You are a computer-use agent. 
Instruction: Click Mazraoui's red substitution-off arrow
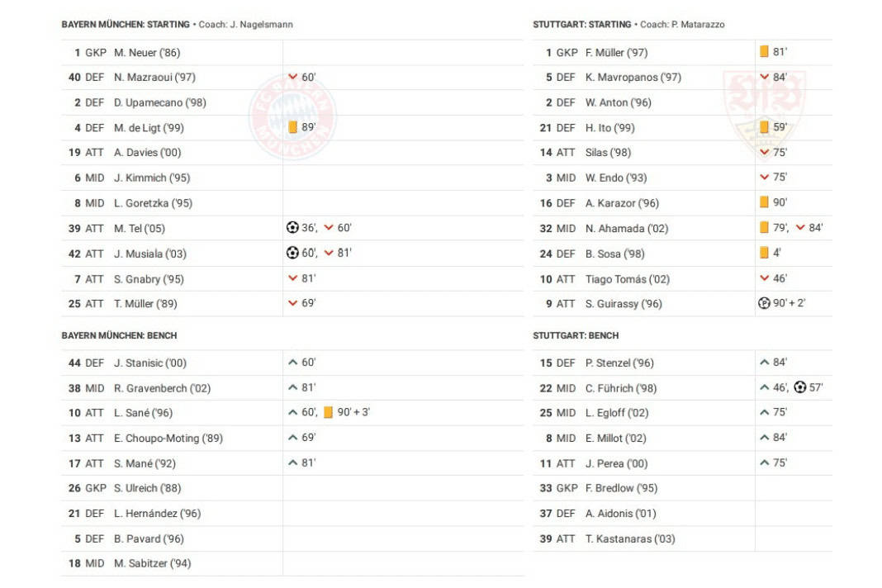point(292,78)
